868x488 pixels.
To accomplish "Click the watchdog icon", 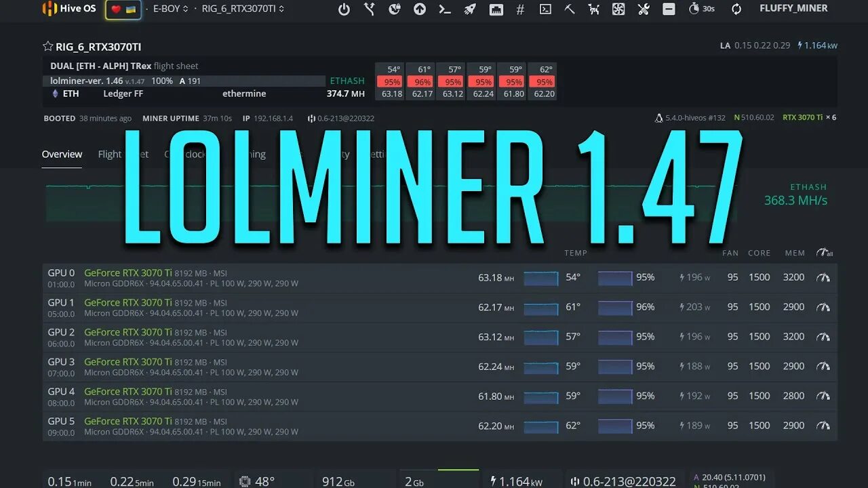I will pos(594,9).
